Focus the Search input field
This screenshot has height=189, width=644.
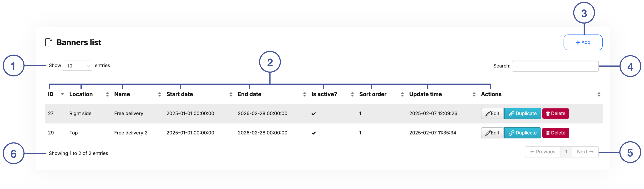point(555,66)
